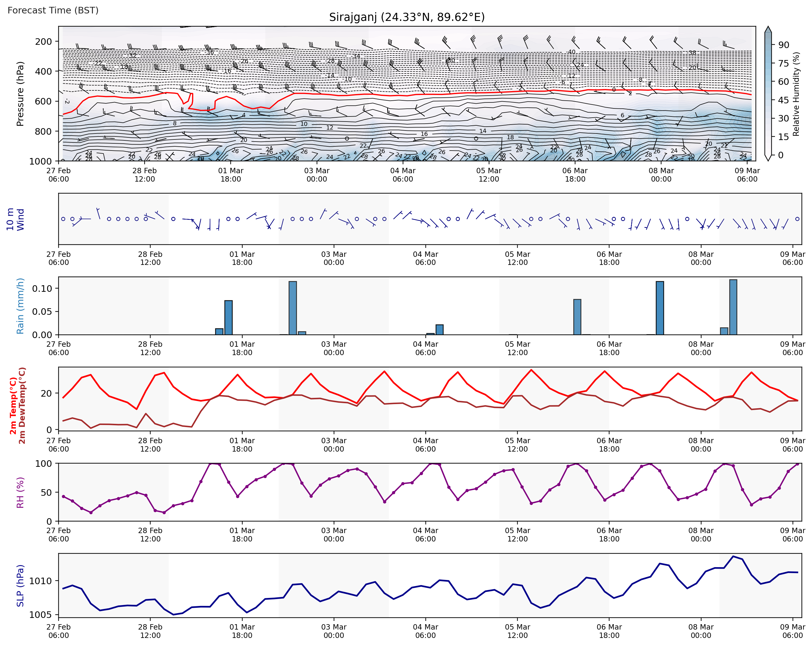The width and height of the screenshot is (812, 646).
Task: Click rain bar just before 01 Mar 18:00
Action: (x=228, y=317)
